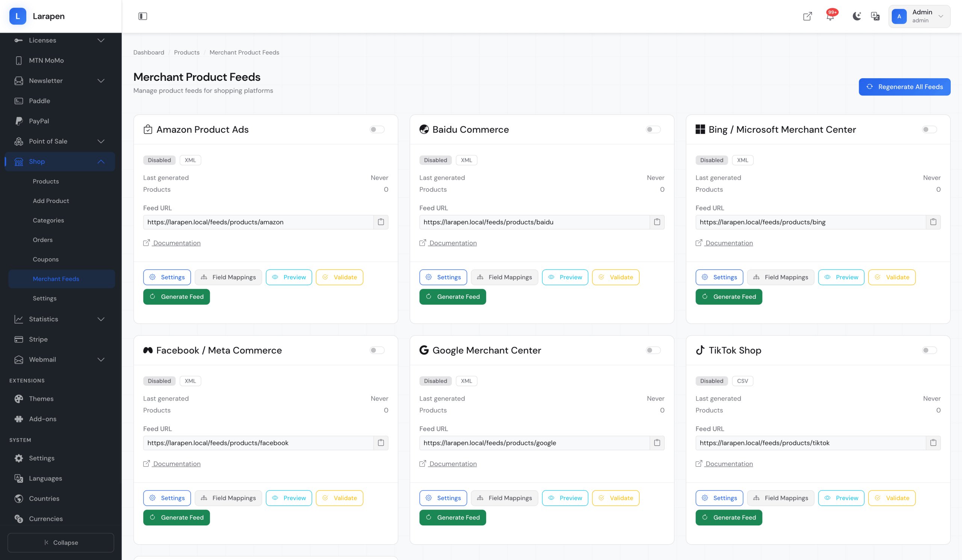Open the notifications bell icon
962x560 pixels.
pyautogui.click(x=830, y=16)
